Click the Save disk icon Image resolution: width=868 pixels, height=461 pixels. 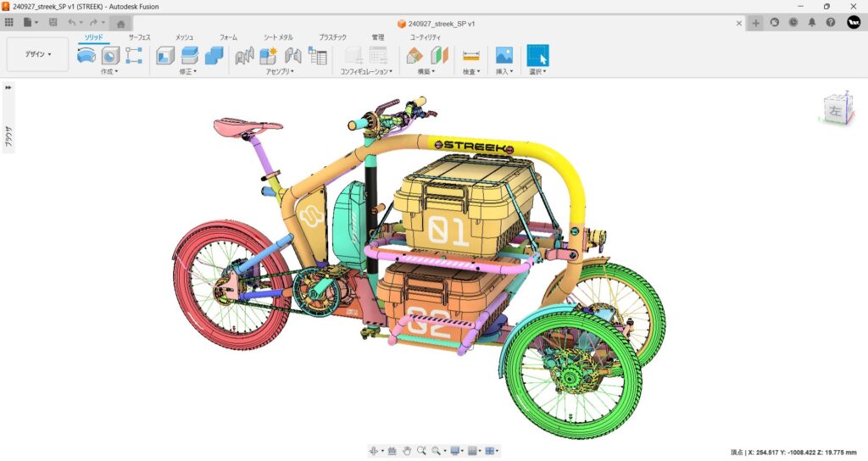click(x=53, y=23)
